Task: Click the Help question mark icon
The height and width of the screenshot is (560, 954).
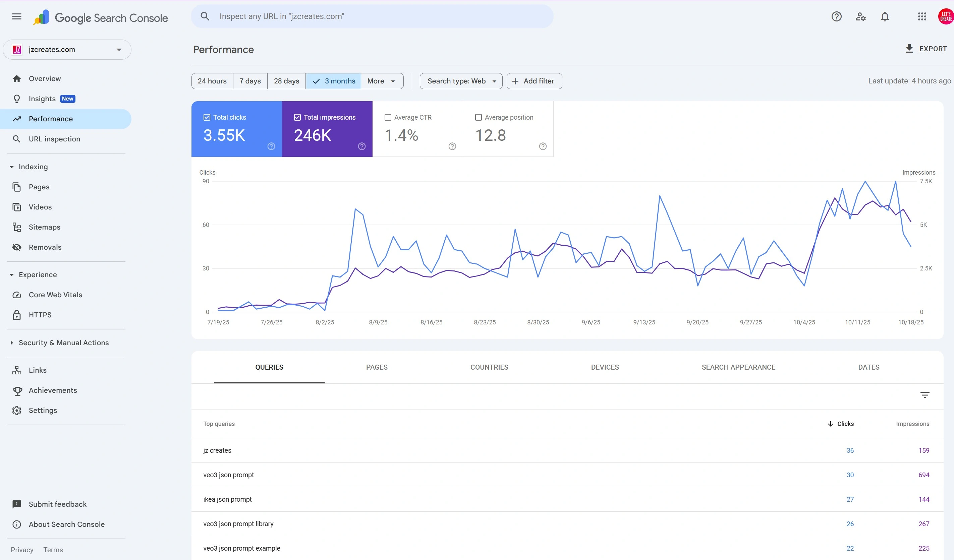Action: pos(836,17)
